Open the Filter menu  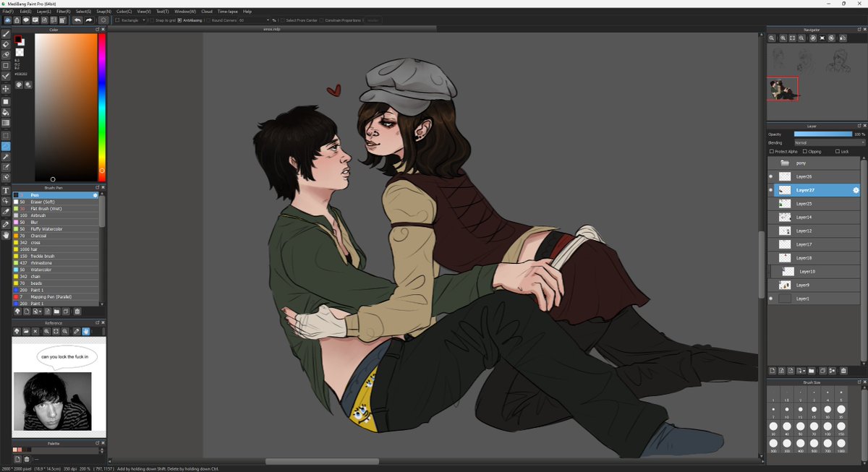click(x=63, y=12)
